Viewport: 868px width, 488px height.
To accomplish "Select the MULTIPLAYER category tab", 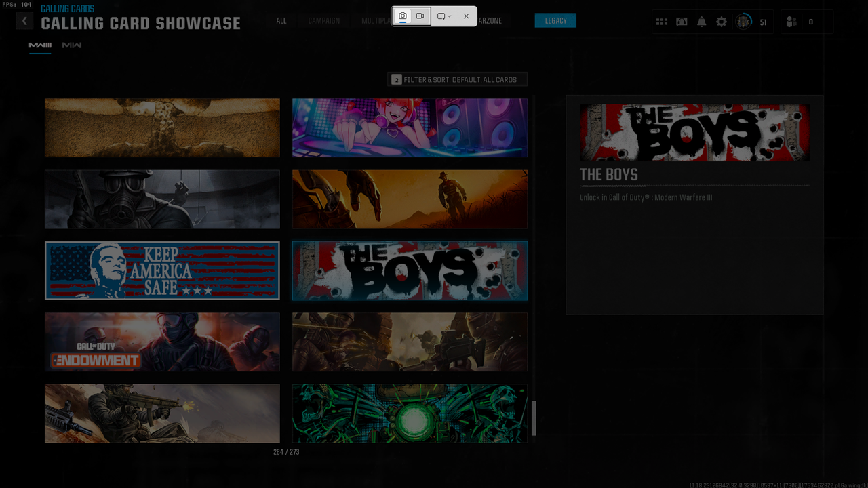I will tap(376, 21).
